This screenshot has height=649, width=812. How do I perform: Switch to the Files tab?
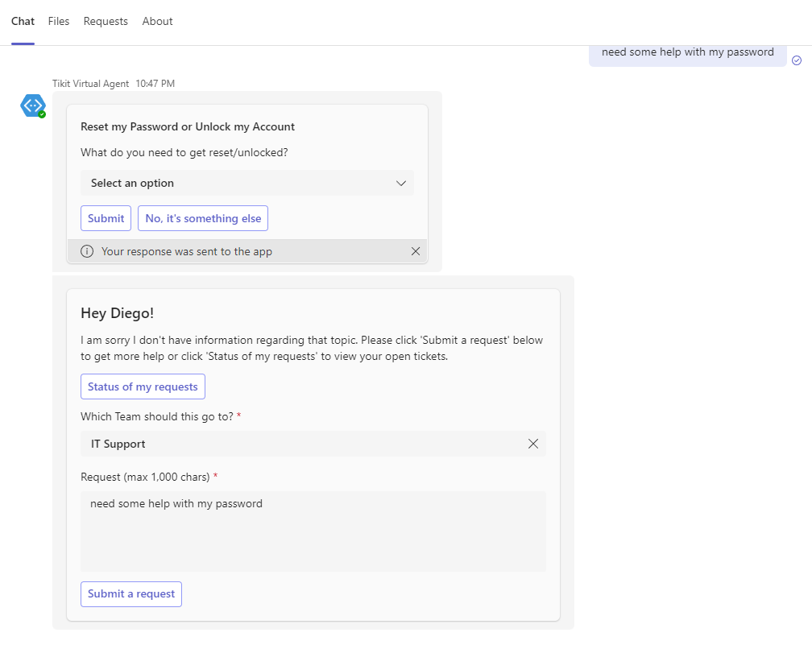pos(59,21)
